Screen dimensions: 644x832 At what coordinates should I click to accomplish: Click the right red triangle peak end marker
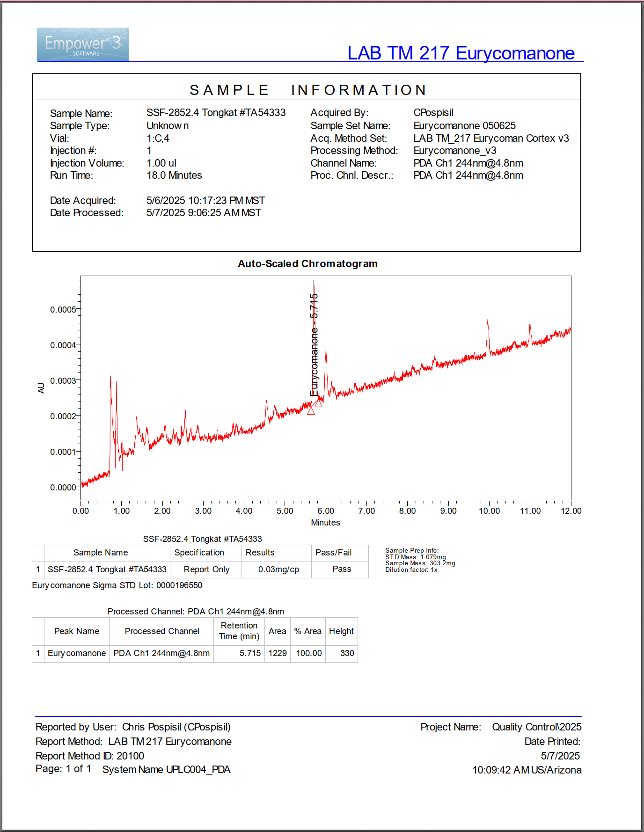tap(319, 403)
